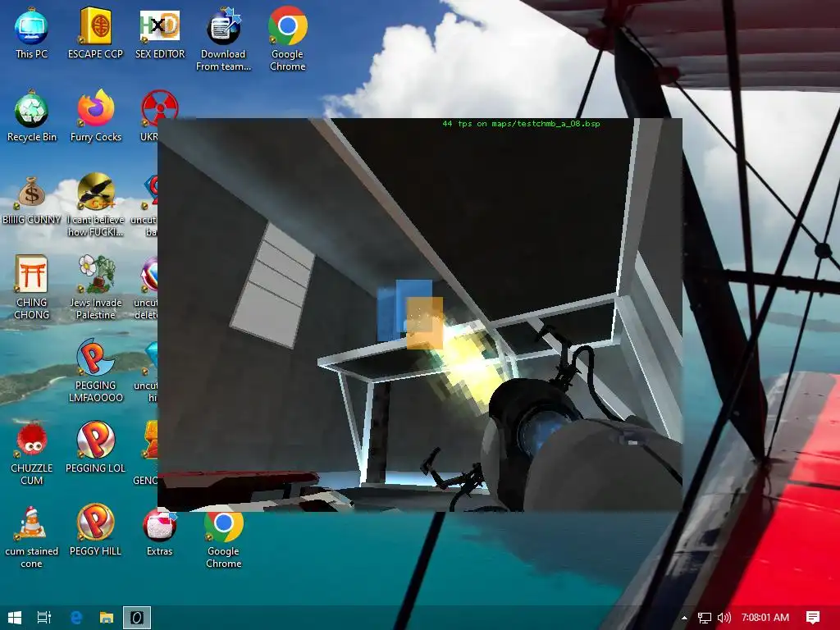Open the Recycle Bin

[31, 116]
